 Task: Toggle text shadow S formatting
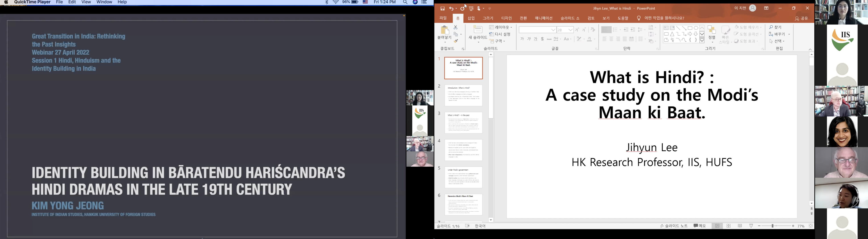(542, 39)
